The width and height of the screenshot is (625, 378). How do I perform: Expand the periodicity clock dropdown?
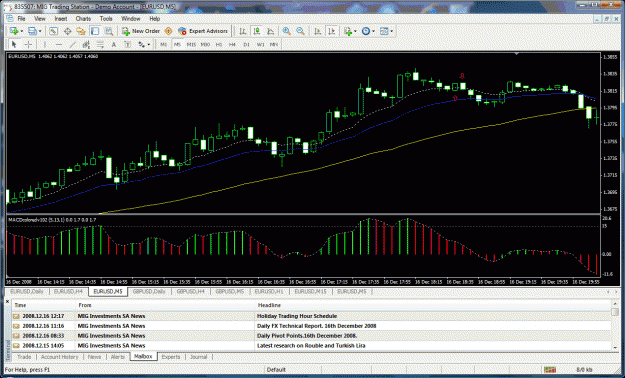(x=373, y=31)
